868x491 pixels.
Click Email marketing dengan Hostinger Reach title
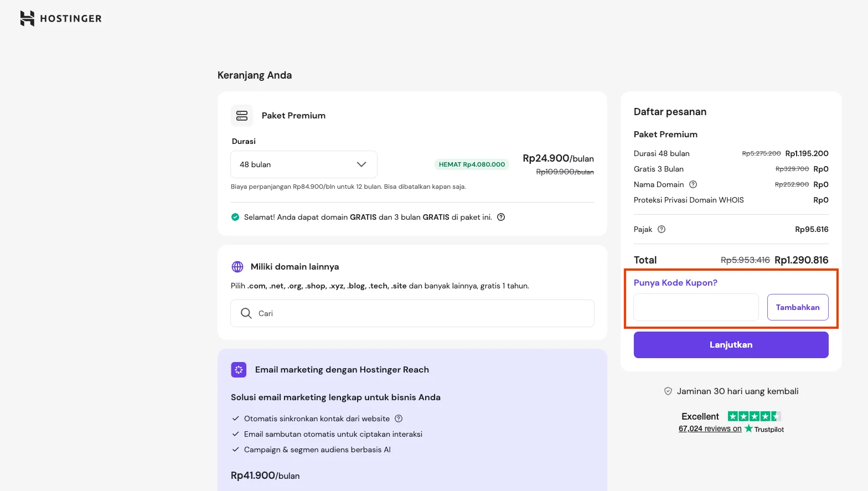pos(342,370)
